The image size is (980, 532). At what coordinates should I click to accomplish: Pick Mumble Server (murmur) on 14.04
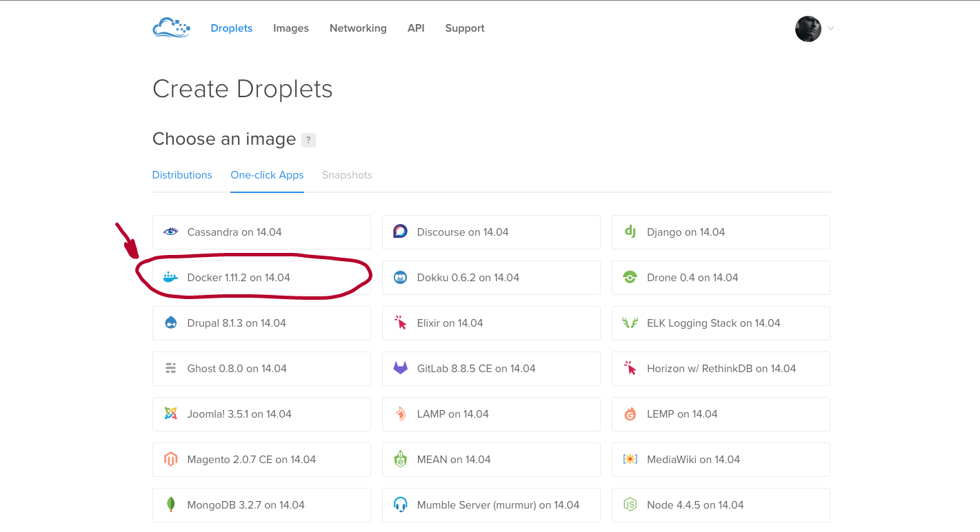[x=491, y=505]
